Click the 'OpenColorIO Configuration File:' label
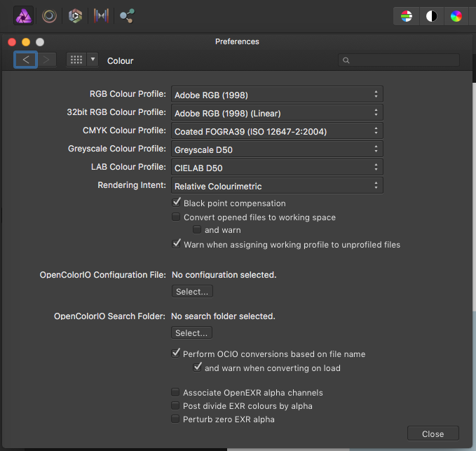The height and width of the screenshot is (451, 476). (103, 275)
